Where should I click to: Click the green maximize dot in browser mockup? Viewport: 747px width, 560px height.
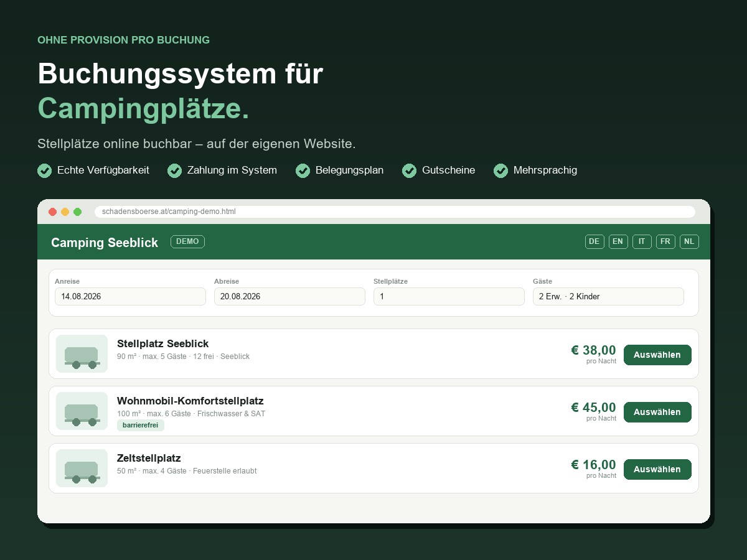point(78,212)
